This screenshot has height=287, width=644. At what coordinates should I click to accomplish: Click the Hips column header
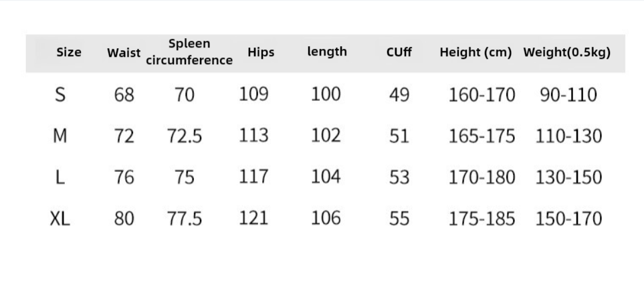click(x=261, y=53)
